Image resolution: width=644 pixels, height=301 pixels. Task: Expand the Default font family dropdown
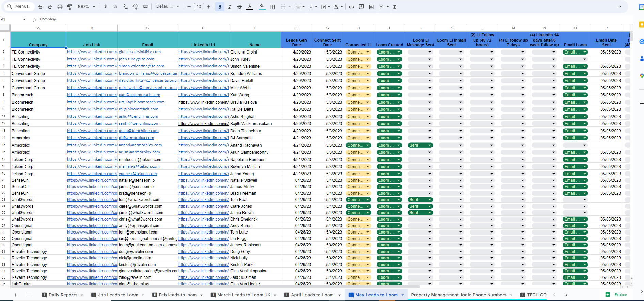click(x=168, y=7)
